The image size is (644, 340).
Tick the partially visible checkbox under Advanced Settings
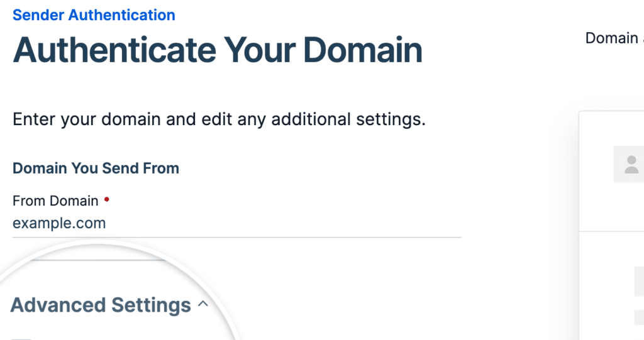[21, 339]
